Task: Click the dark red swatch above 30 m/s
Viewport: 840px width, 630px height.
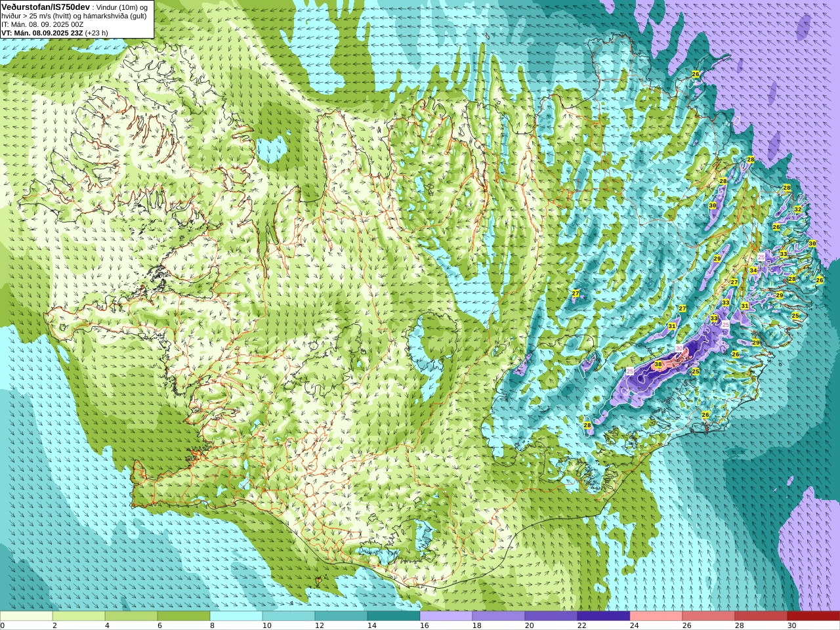Action: click(814, 616)
